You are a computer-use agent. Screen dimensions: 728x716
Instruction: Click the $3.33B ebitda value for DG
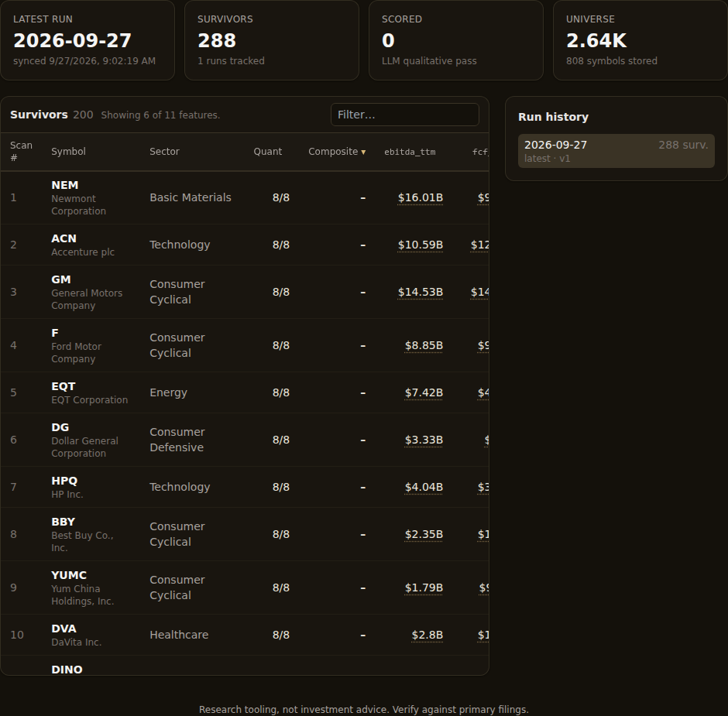coord(424,440)
